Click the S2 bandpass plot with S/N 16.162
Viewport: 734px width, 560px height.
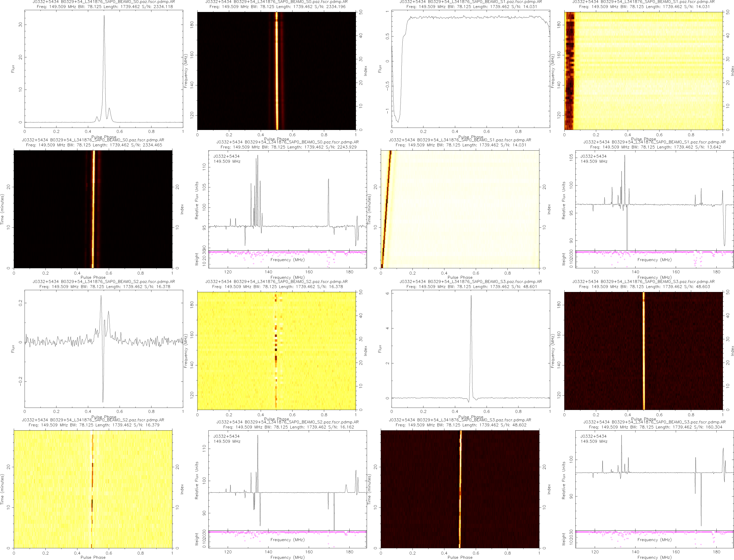[287, 480]
